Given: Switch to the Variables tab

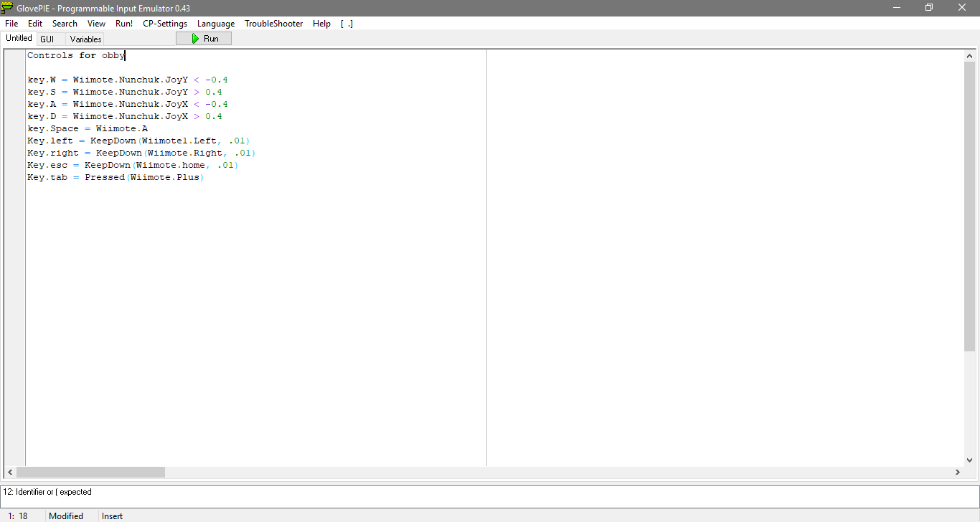Looking at the screenshot, I should (84, 39).
